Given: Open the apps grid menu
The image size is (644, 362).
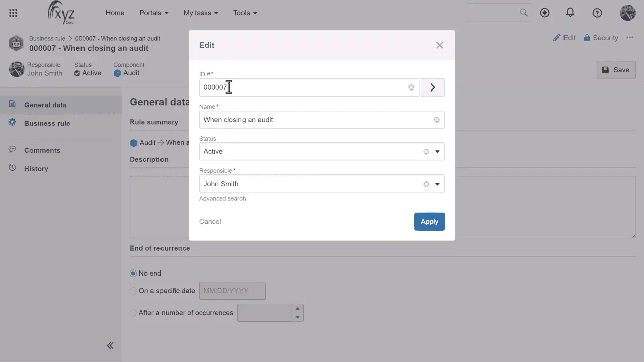Looking at the screenshot, I should (13, 13).
